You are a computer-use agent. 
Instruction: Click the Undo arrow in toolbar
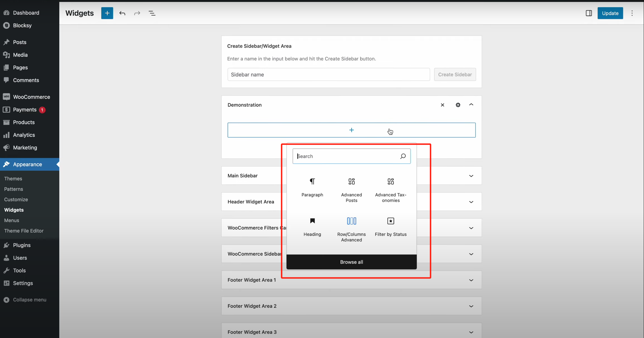pos(122,13)
